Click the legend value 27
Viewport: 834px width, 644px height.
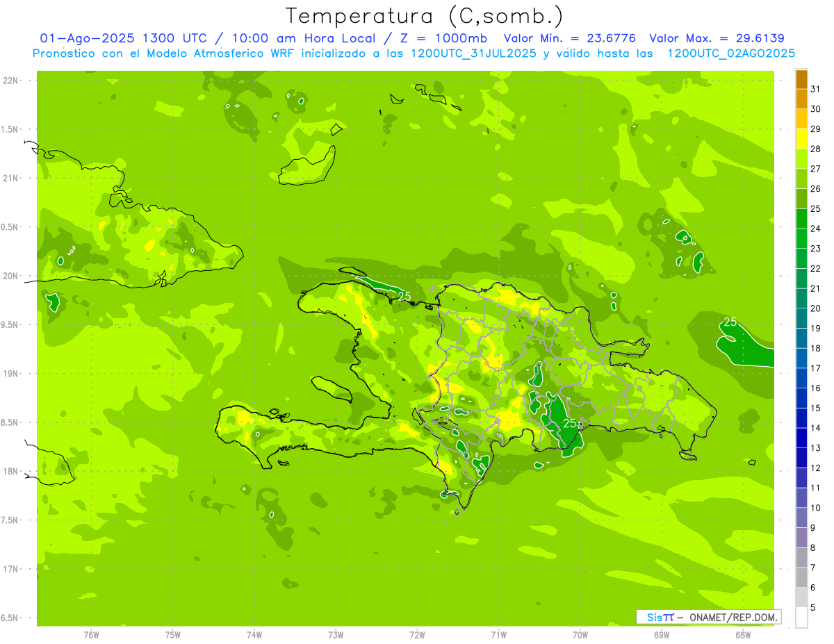(816, 169)
